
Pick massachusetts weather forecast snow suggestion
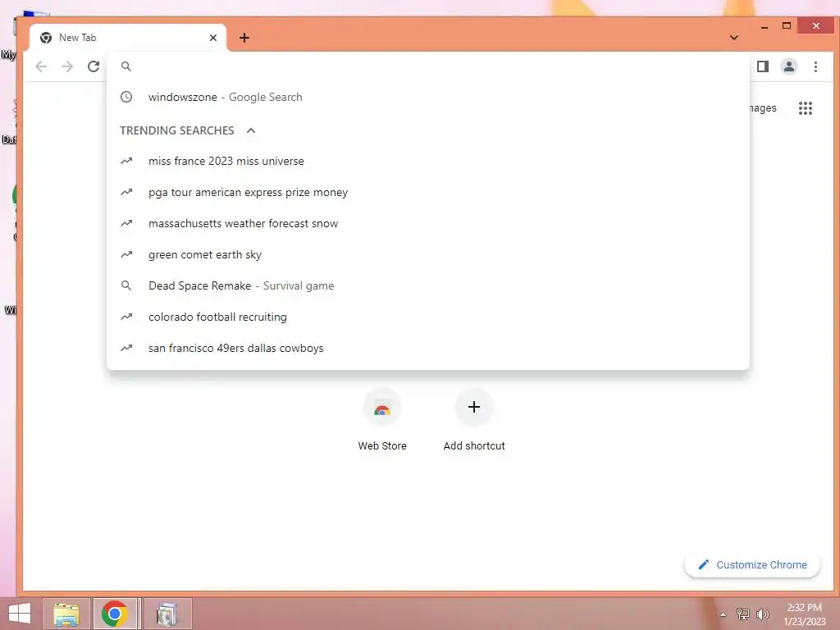[427, 223]
